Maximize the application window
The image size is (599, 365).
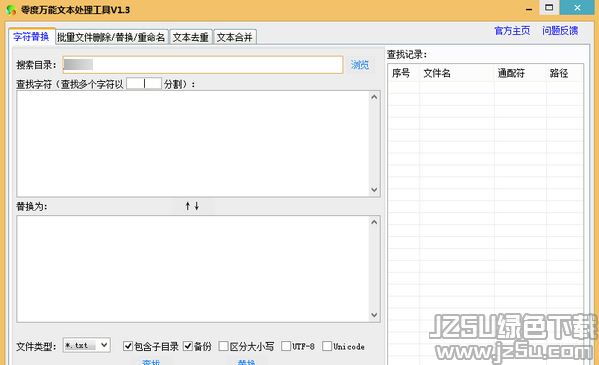[x=549, y=8]
